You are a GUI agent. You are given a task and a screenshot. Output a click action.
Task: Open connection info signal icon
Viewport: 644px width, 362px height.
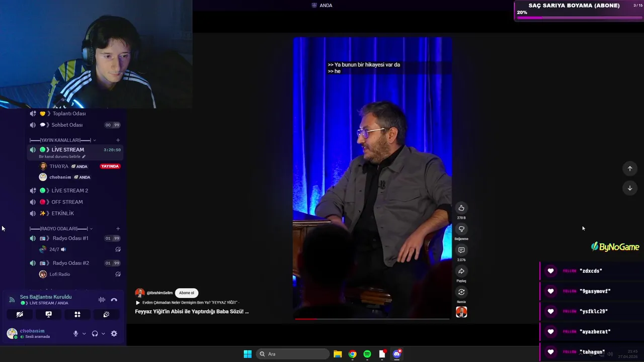12,300
